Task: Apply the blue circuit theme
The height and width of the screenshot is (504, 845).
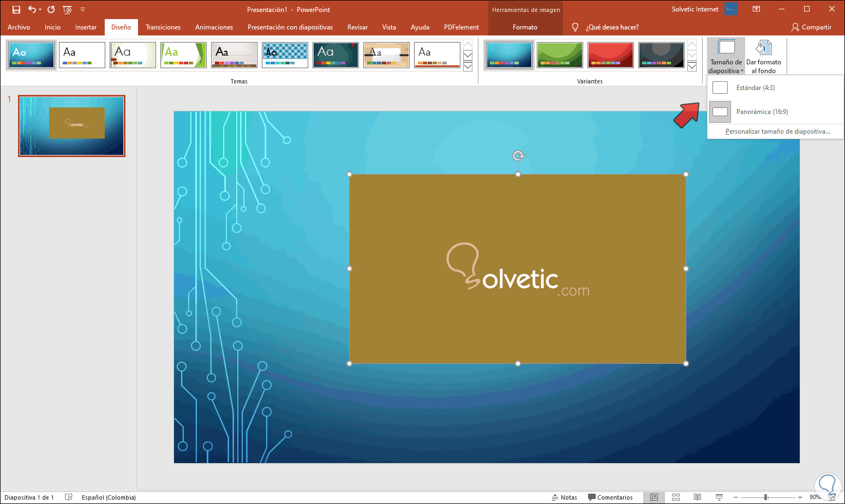Action: tap(31, 55)
